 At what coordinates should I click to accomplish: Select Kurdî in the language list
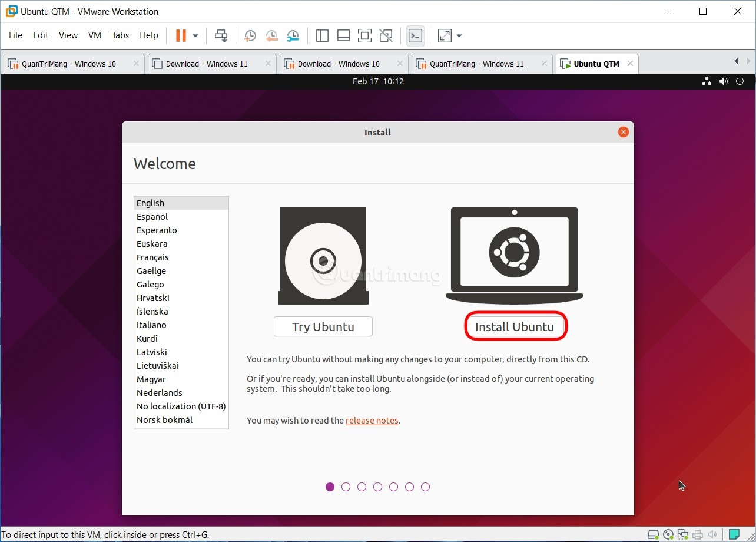click(x=181, y=339)
